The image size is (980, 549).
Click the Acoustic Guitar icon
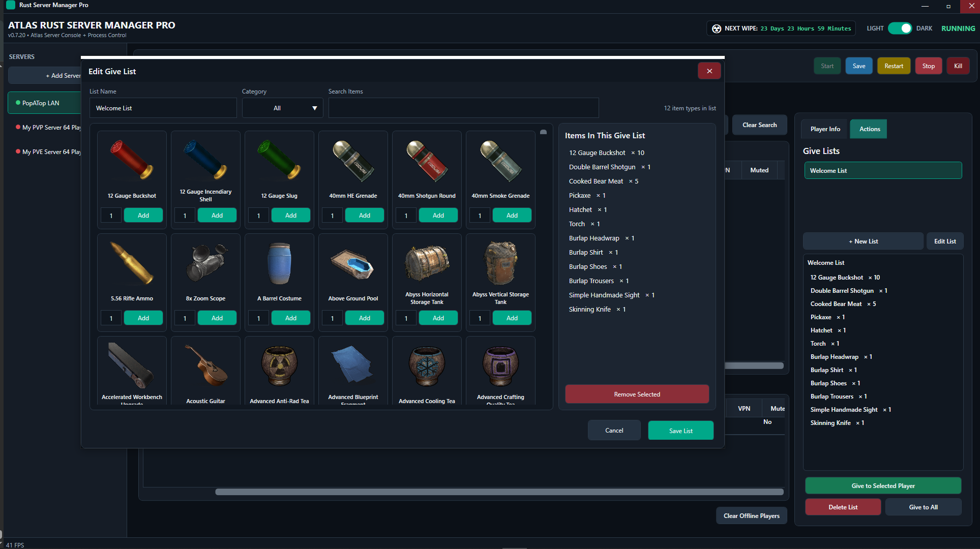tap(205, 365)
